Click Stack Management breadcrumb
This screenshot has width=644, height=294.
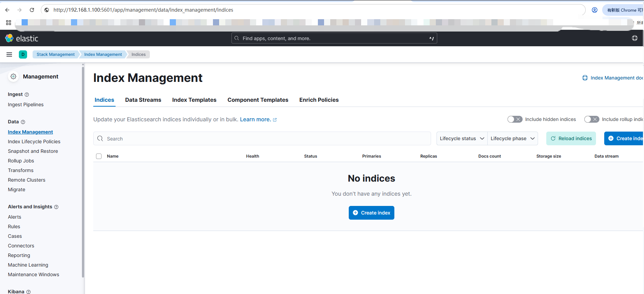point(56,54)
